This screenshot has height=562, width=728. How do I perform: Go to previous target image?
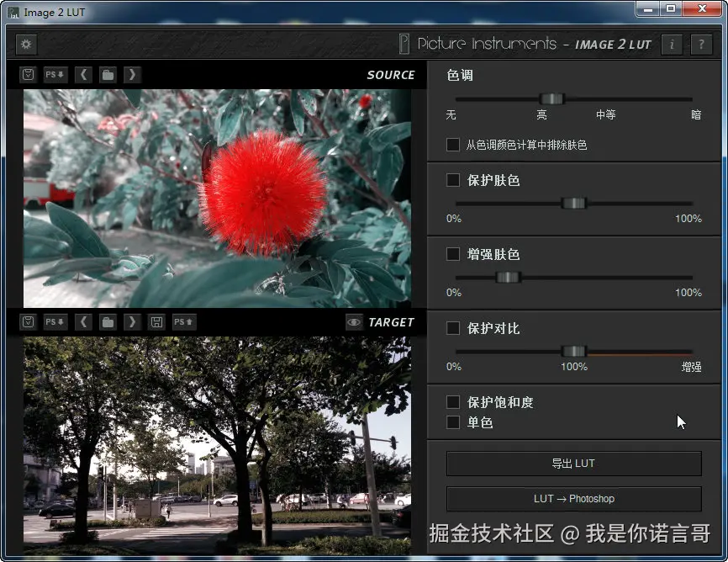[83, 321]
